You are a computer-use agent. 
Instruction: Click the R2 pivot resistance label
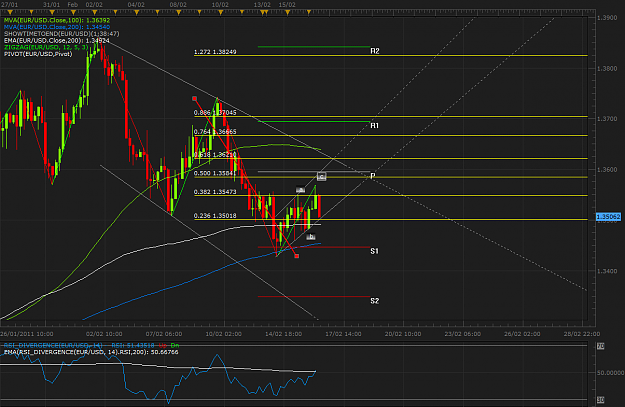[x=375, y=51]
